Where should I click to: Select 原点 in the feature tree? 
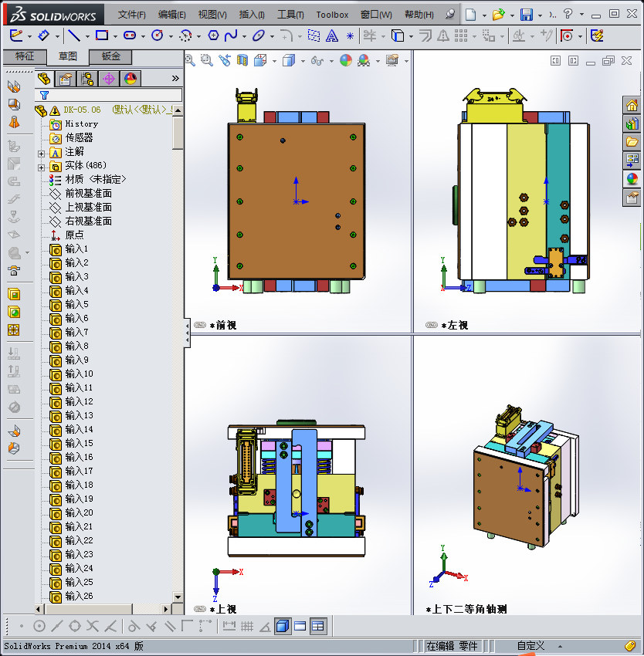click(74, 235)
